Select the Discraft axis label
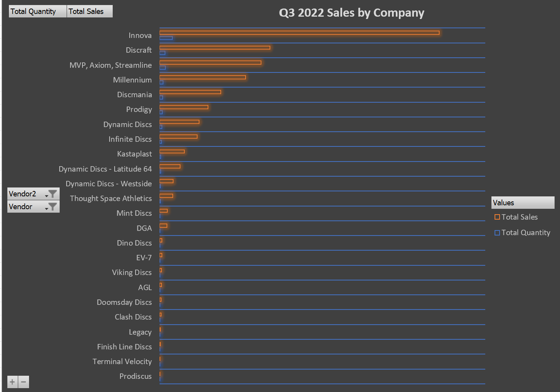Viewport: 560px width, 392px height. pos(139,50)
